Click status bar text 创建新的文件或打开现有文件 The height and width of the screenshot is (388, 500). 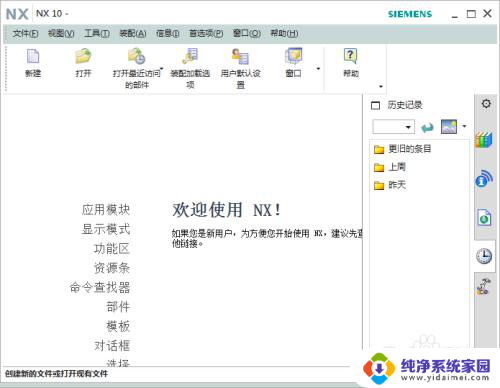[x=56, y=374]
